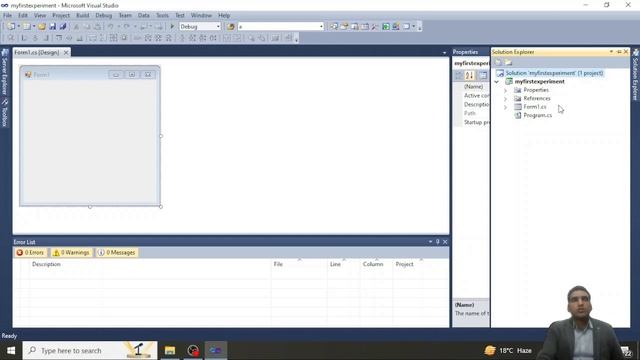Open the Build menu

(x=82, y=16)
